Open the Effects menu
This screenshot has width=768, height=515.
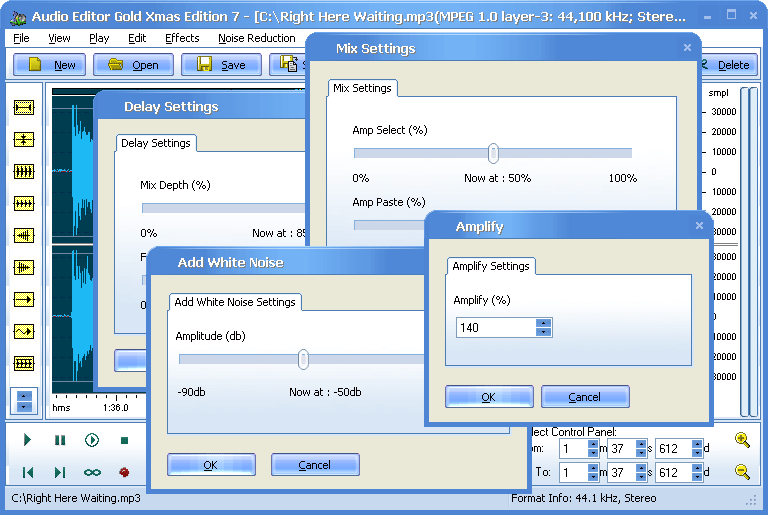point(182,38)
